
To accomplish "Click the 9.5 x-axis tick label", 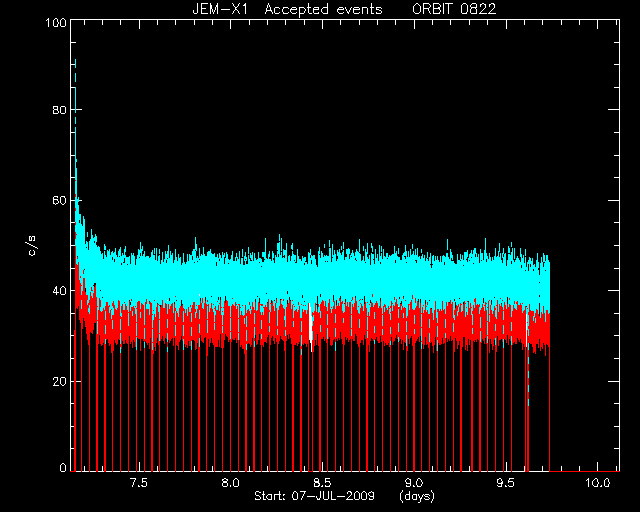I will click(505, 483).
